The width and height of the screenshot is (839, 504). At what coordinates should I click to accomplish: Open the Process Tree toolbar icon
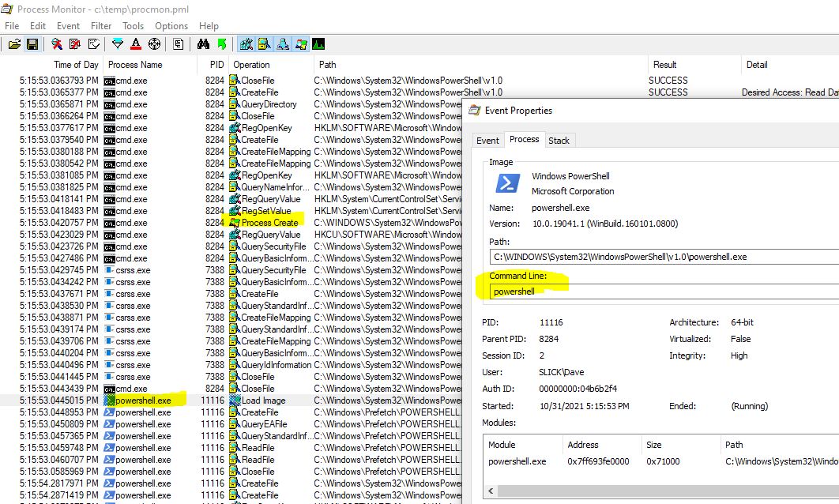179,44
